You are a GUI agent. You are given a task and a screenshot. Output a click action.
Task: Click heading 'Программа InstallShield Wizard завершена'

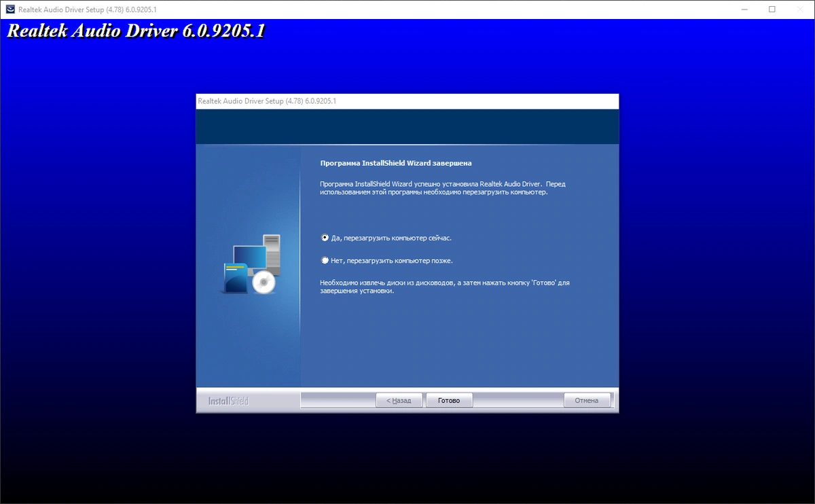coord(396,164)
